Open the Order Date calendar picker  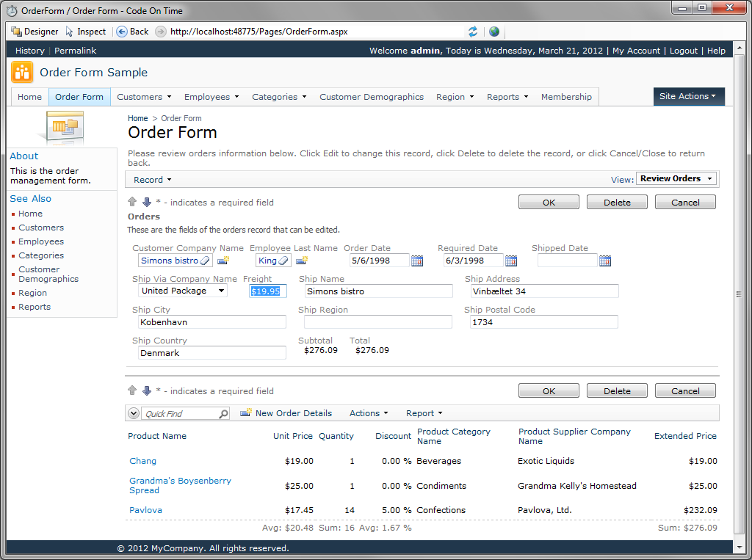[x=417, y=261]
